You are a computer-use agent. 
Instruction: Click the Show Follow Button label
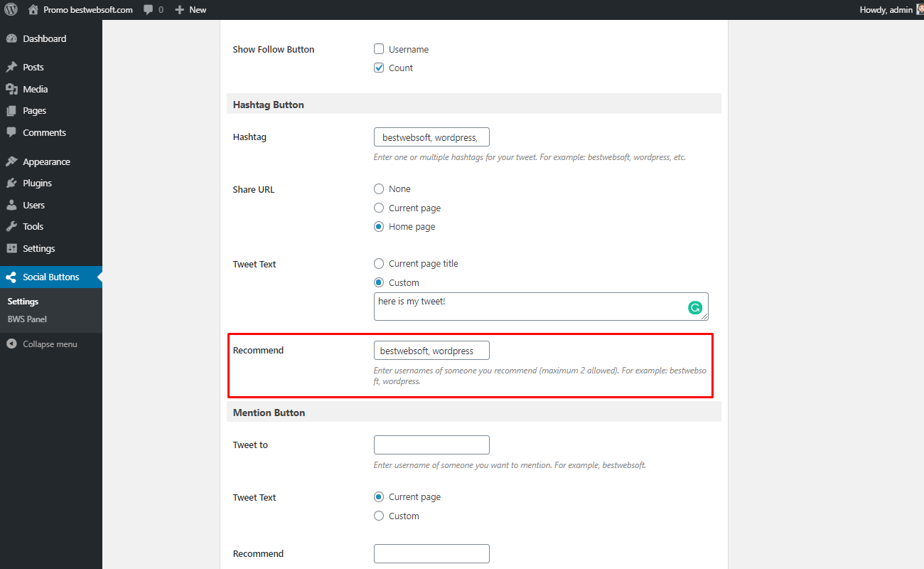(274, 49)
